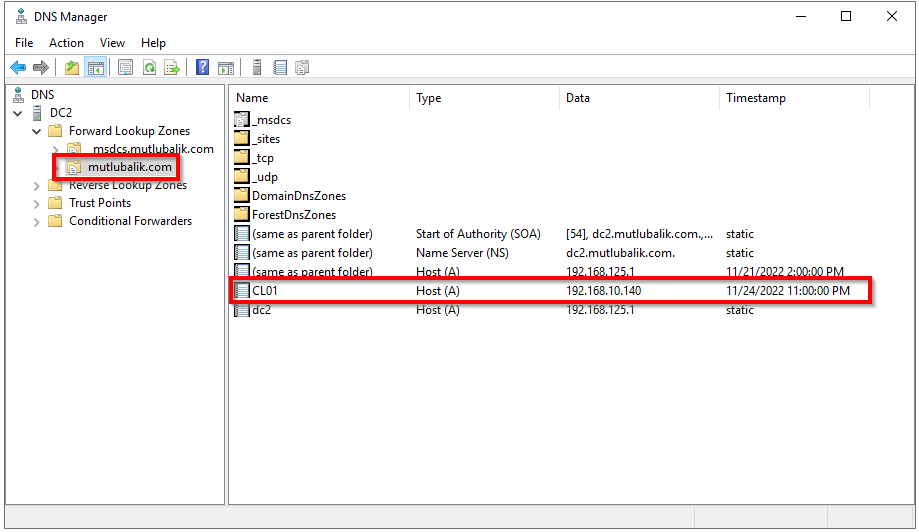The width and height of the screenshot is (919, 532).
Task: Select the dc2 record name
Action: point(261,310)
